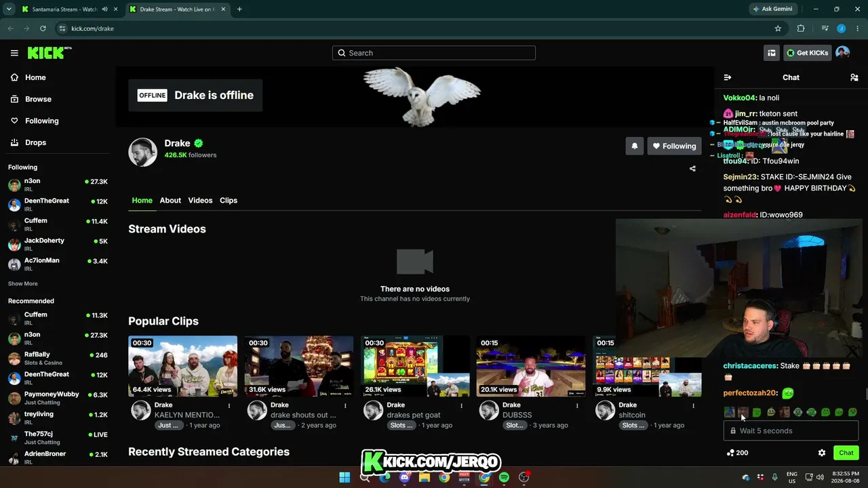
Task: Collapse the chat panel arrow icon
Action: coord(728,77)
